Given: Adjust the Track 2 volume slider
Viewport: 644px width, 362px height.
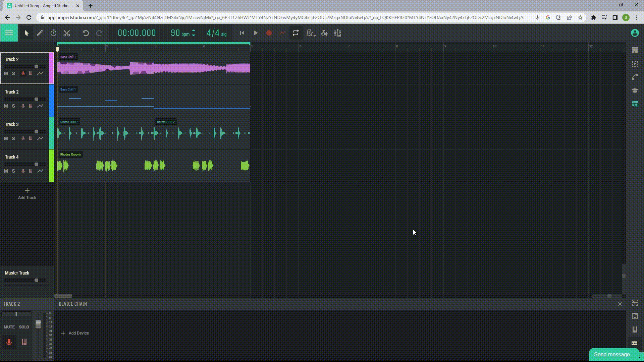Looking at the screenshot, I should click(x=36, y=66).
